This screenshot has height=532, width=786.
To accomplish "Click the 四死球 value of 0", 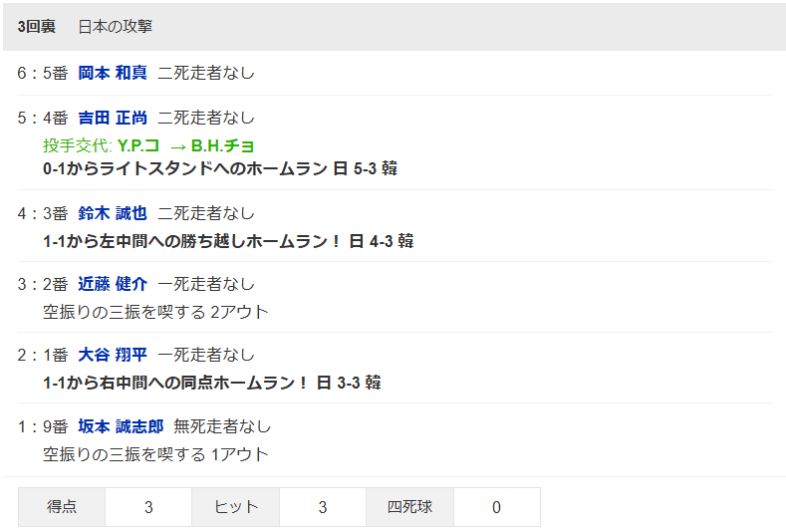I will tap(496, 507).
